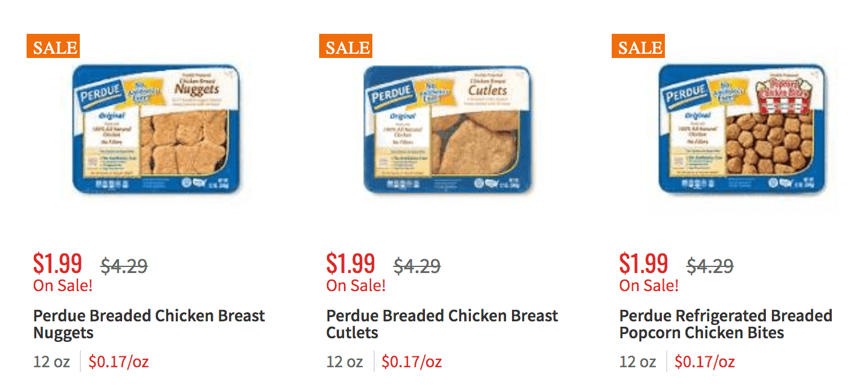Click the $1.99 price for Popcorn Chicken Bites
The width and height of the screenshot is (868, 389).
pos(643,264)
